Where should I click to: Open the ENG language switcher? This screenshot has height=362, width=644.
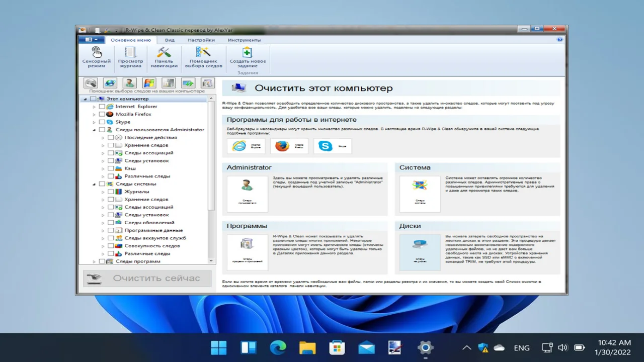click(522, 347)
